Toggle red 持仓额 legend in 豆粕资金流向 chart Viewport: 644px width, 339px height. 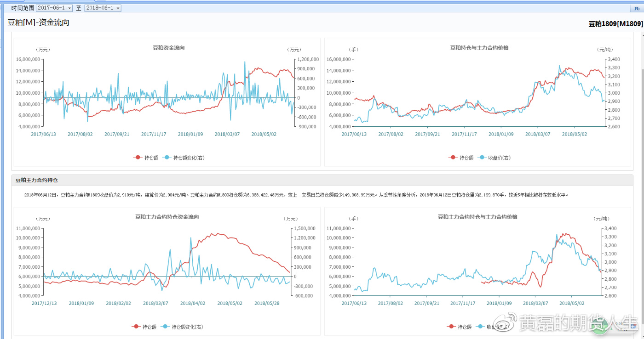point(146,158)
